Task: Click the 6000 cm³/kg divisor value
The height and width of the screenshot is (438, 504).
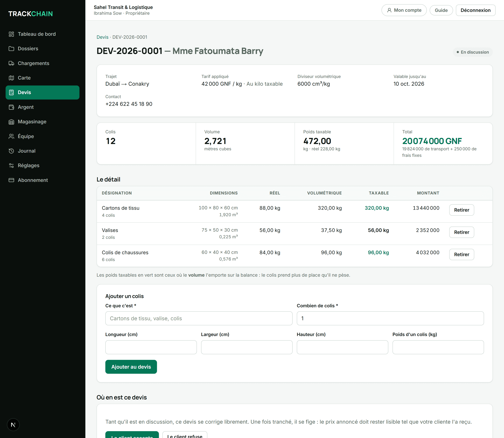Action: point(314,84)
